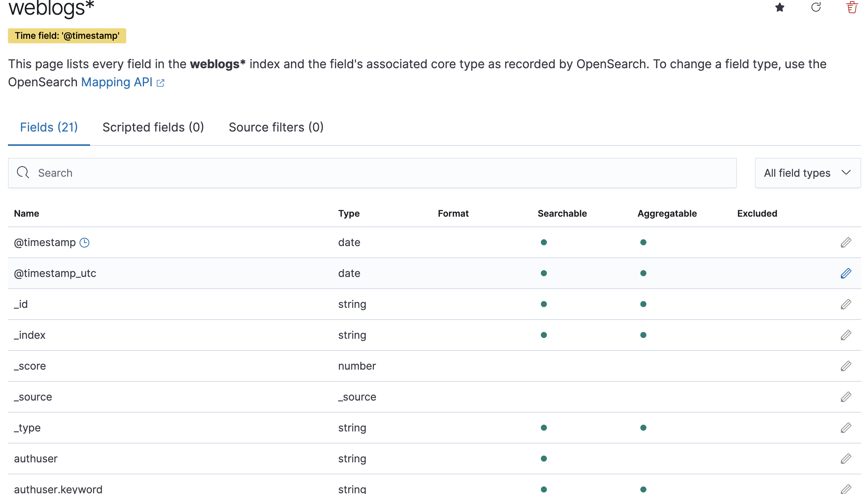The height and width of the screenshot is (494, 868).
Task: Set weblogs* as default index star icon
Action: 780,7
